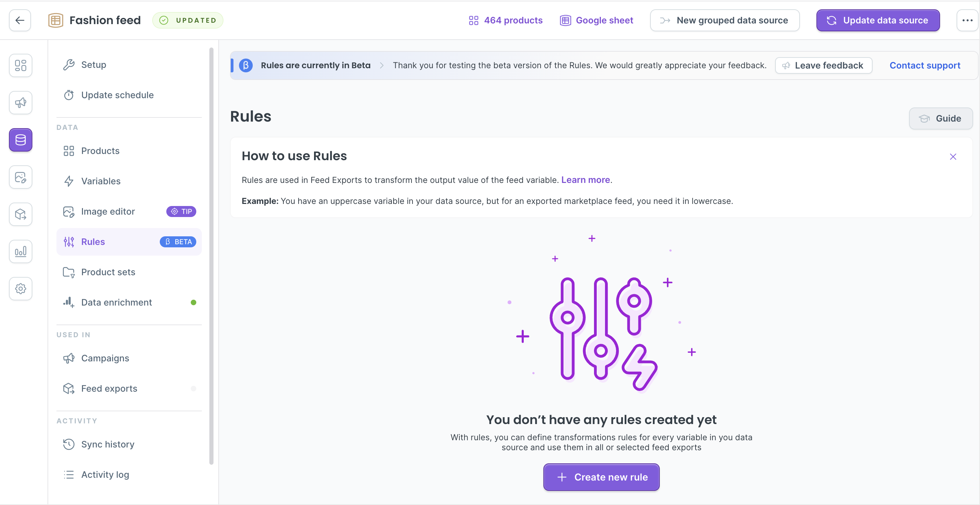Image resolution: width=980 pixels, height=505 pixels.
Task: Click Leave feedback in the beta banner
Action: pos(823,65)
